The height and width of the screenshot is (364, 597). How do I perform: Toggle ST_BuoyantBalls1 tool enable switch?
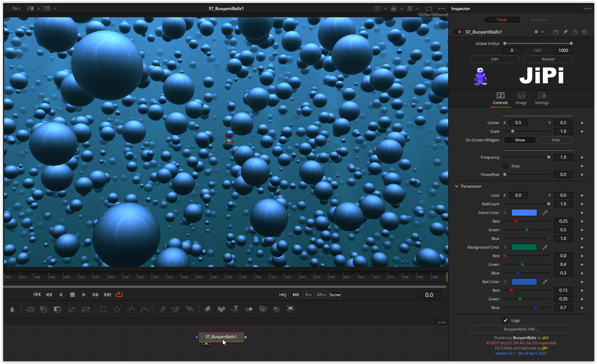[x=458, y=32]
